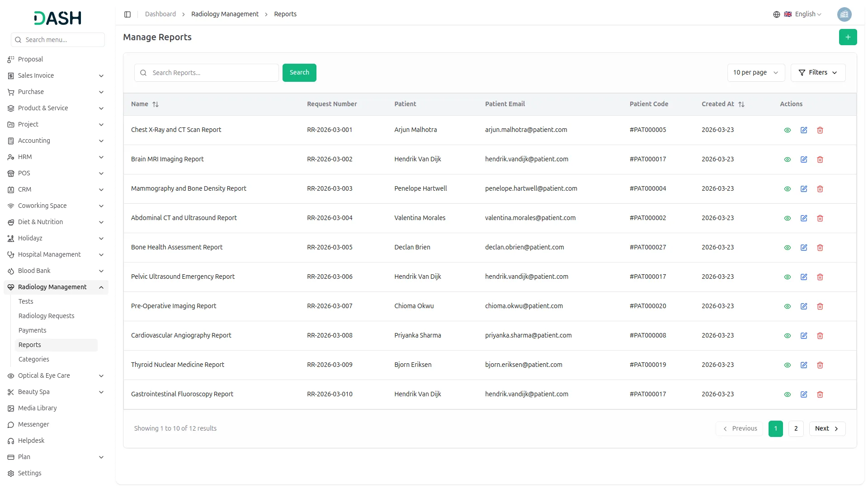Click the DASH logo

point(58,18)
